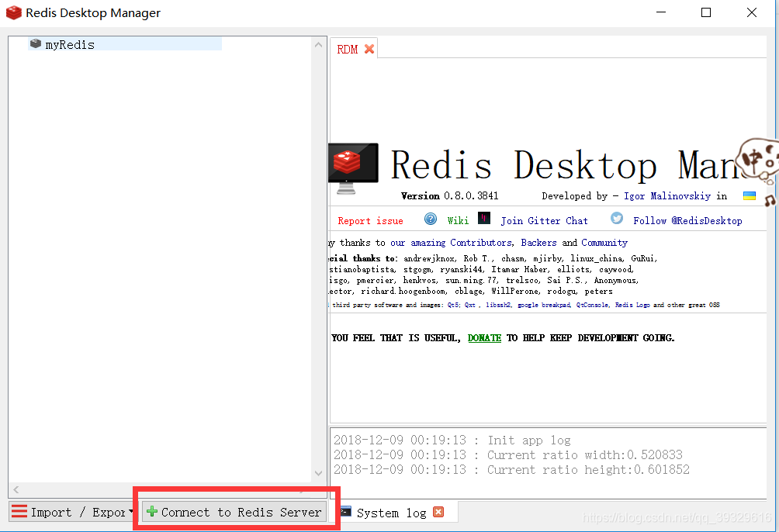The height and width of the screenshot is (532, 779).
Task: Open the Join Gitter Chat link
Action: pos(544,220)
